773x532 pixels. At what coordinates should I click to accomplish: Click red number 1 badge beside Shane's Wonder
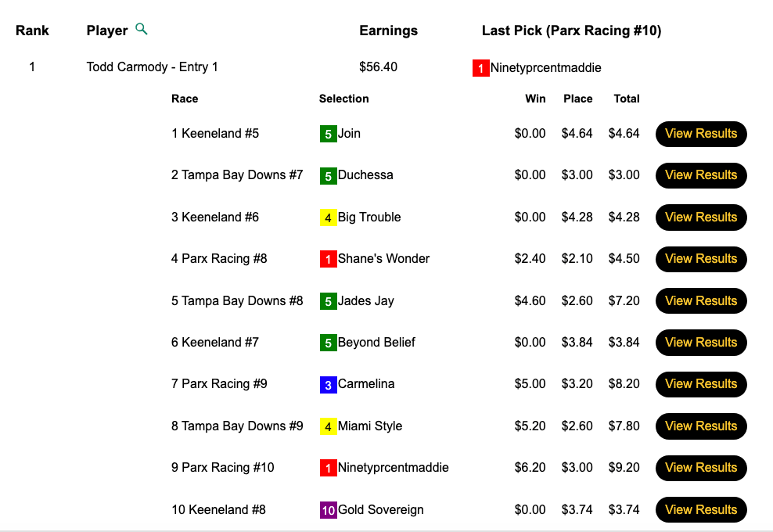tap(328, 259)
